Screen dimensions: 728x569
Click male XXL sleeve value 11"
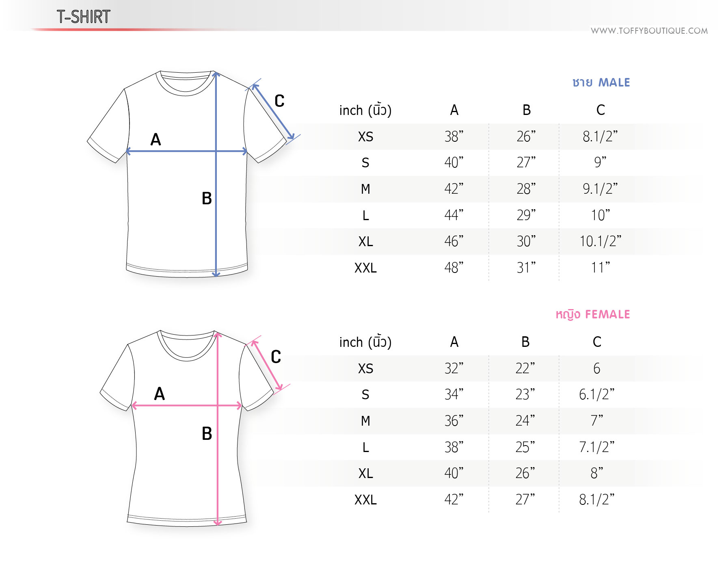point(600,268)
